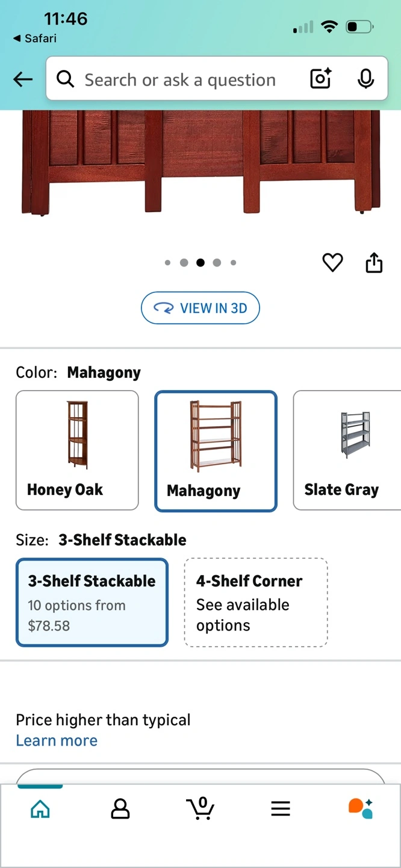Open the shopping cart icon
The image size is (401, 868).
pos(200,808)
